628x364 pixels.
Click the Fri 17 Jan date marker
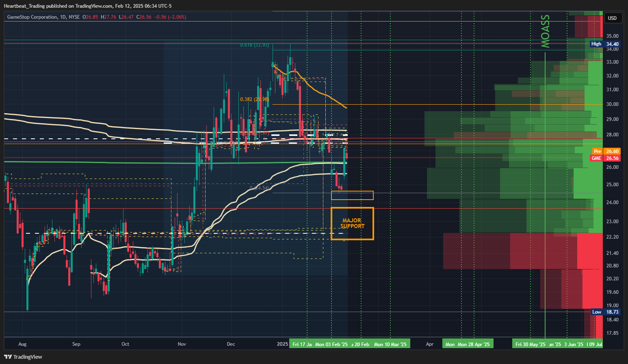(301, 344)
